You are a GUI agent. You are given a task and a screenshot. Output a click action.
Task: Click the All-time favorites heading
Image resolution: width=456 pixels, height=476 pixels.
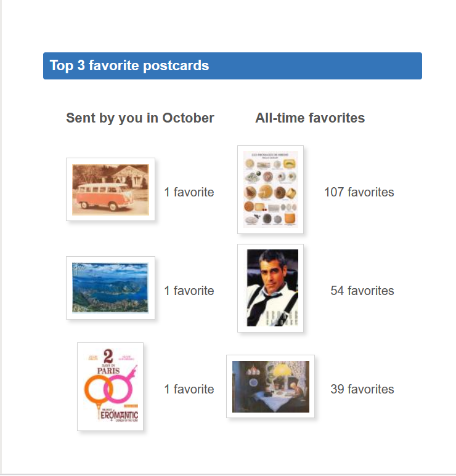tap(310, 118)
